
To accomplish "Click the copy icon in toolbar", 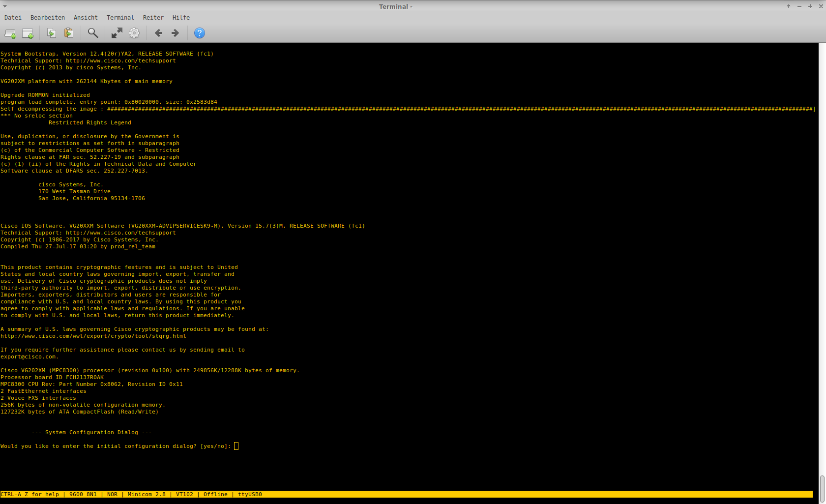I will [51, 33].
